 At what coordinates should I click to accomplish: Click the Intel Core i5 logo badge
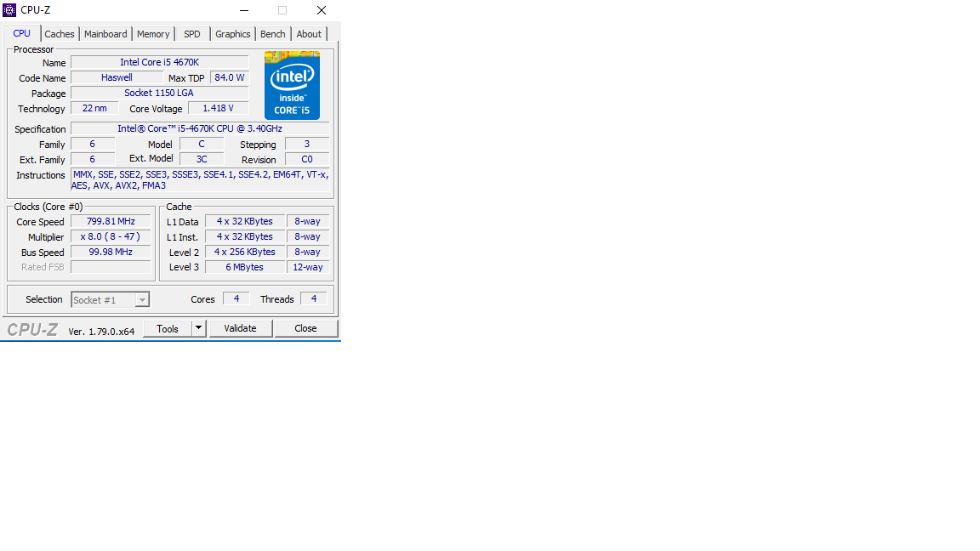[x=292, y=86]
